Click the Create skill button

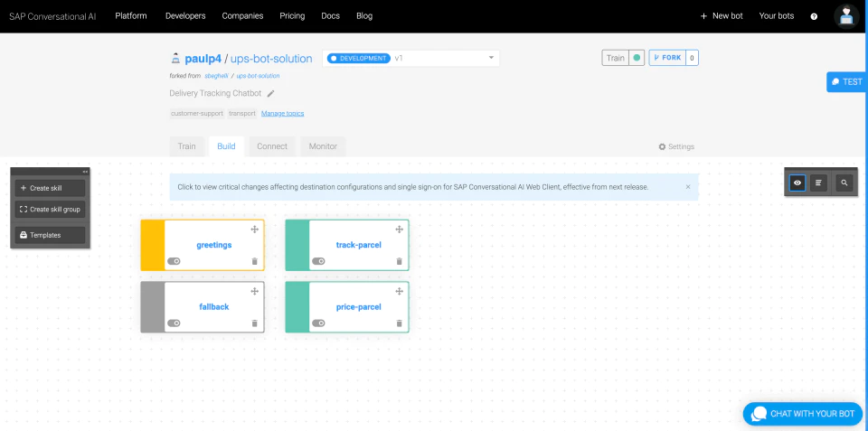[50, 188]
